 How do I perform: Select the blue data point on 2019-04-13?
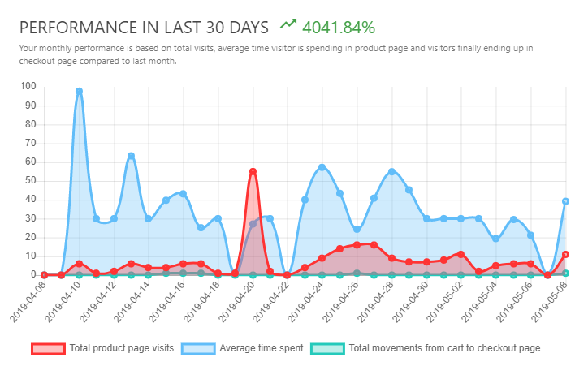pos(131,156)
